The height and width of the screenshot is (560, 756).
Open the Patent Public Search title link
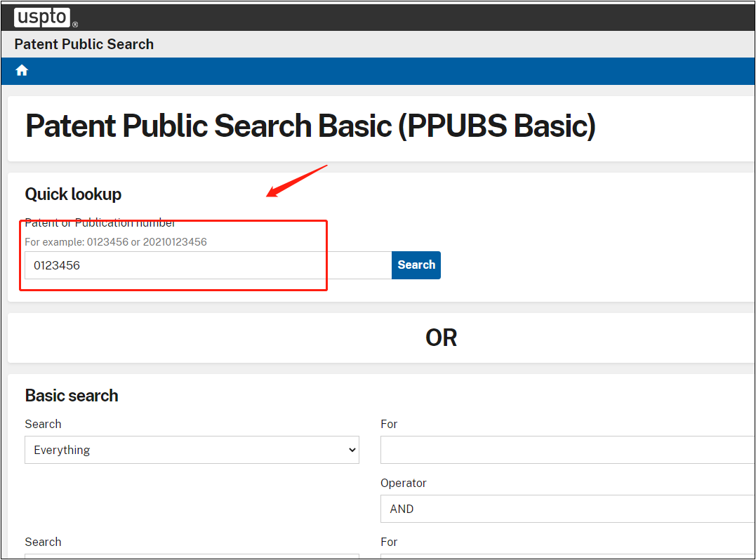click(x=84, y=44)
